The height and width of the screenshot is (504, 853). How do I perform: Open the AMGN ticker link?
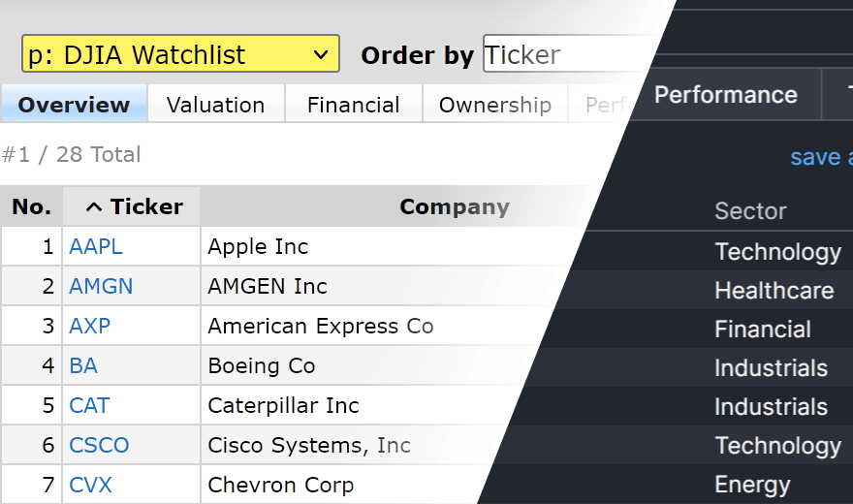pyautogui.click(x=101, y=287)
